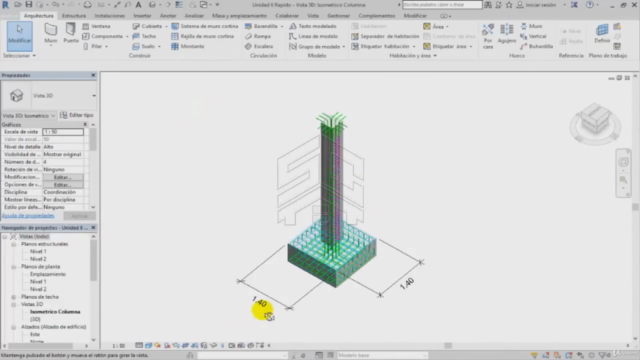Select Separador de habitación tool
This screenshot has width=640, height=360.
[x=385, y=36]
